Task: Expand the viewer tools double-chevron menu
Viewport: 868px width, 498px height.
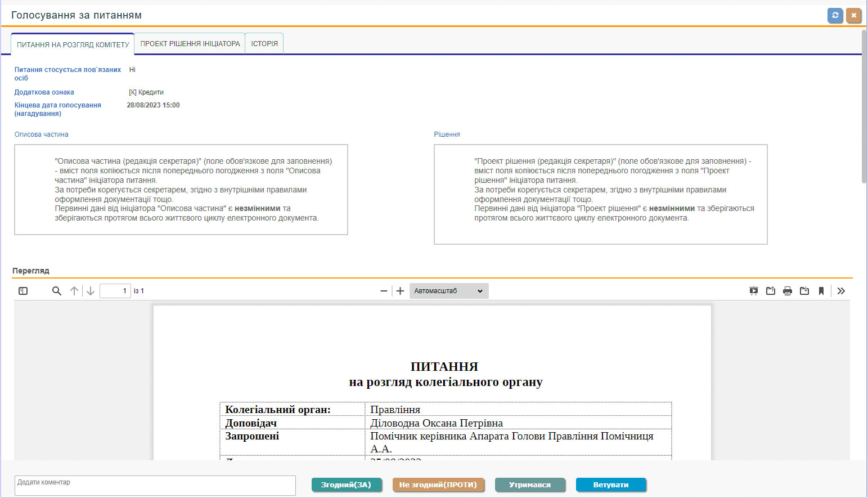Action: click(841, 291)
